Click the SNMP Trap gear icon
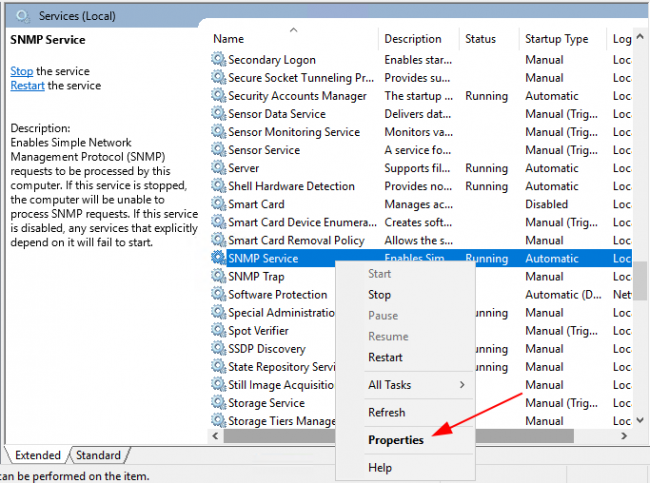The width and height of the screenshot is (650, 483). [218, 276]
